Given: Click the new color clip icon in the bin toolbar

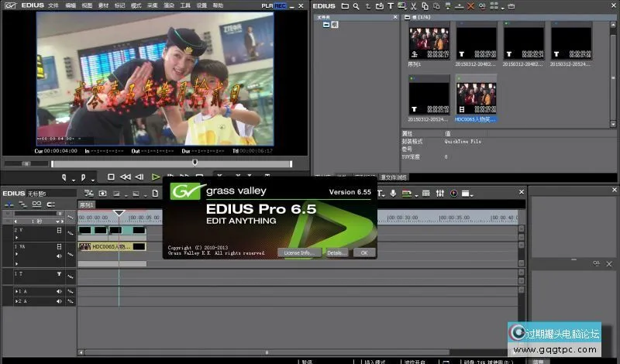Looking at the screenshot, I should pos(402,6).
